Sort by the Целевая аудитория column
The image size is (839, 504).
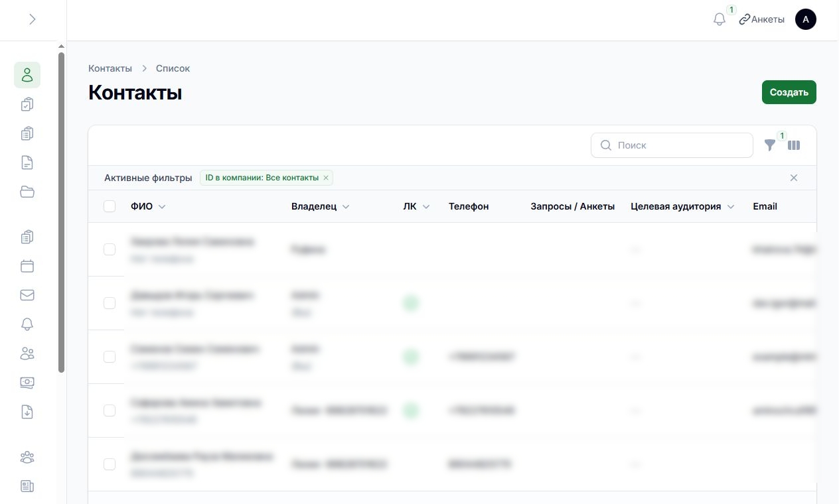[682, 206]
